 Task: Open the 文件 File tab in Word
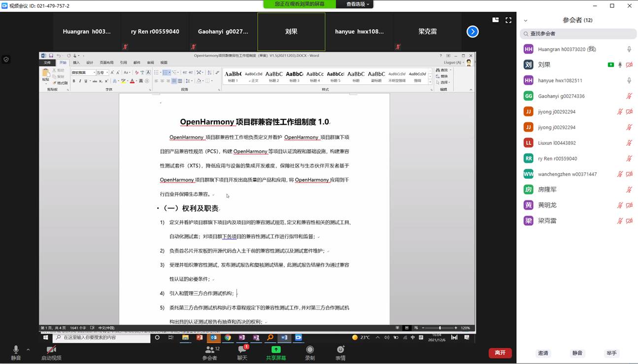pos(47,63)
